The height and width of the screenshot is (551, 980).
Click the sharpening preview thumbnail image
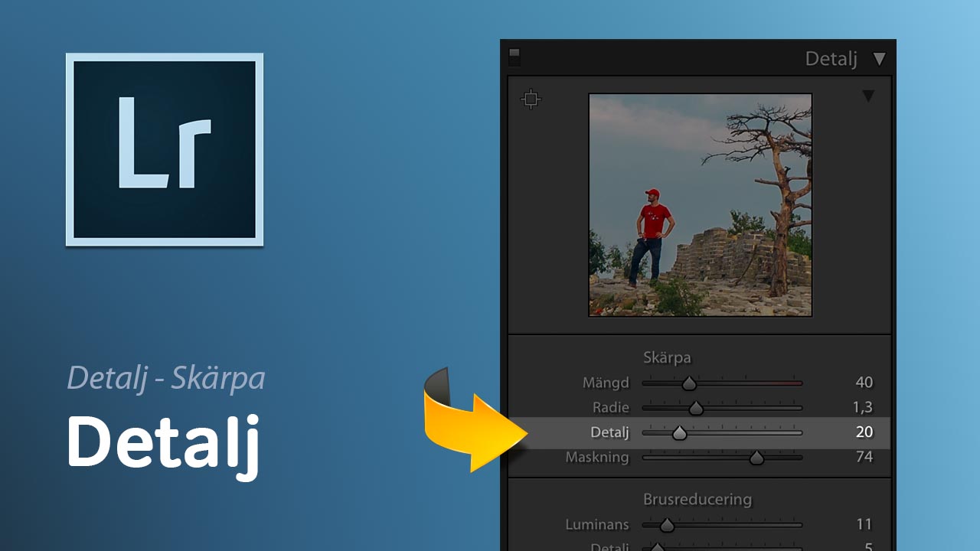[700, 205]
